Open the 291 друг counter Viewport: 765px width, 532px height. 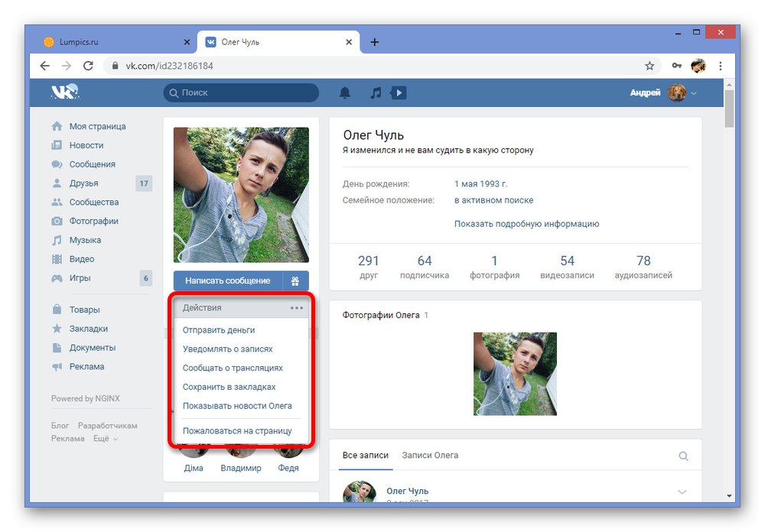click(369, 268)
